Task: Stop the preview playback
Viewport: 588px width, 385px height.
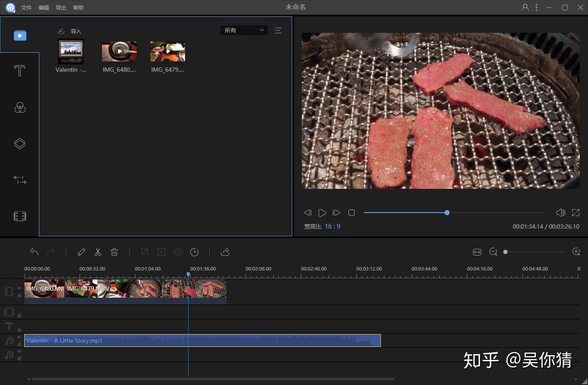Action: pyautogui.click(x=352, y=213)
